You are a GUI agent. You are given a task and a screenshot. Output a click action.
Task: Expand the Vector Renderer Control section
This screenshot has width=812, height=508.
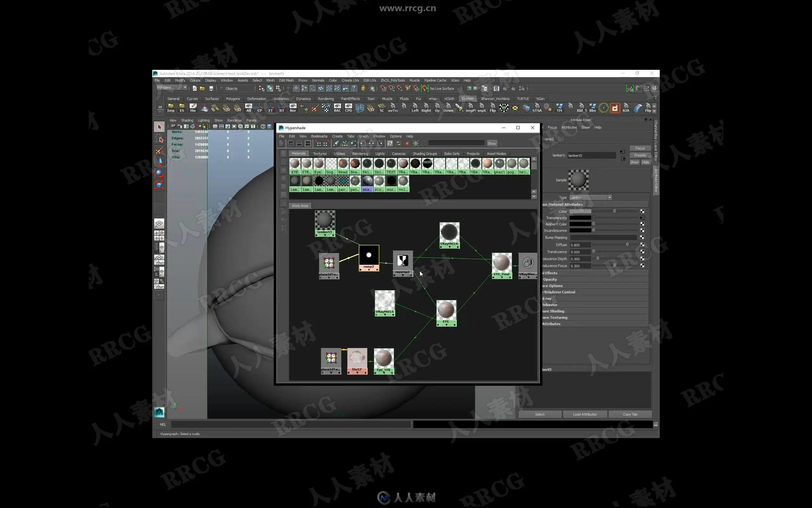pyautogui.click(x=595, y=292)
